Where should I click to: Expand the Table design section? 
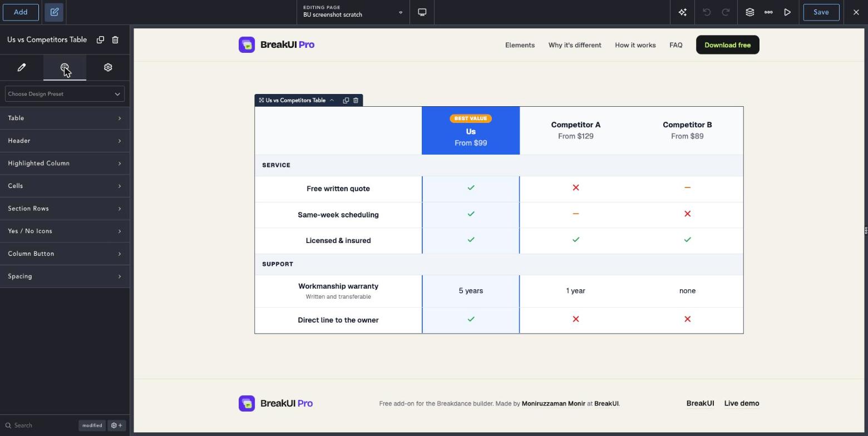click(x=65, y=118)
